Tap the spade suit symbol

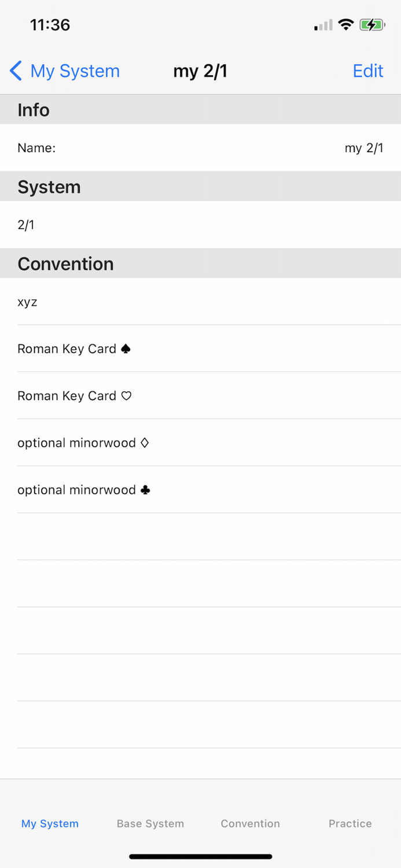126,349
